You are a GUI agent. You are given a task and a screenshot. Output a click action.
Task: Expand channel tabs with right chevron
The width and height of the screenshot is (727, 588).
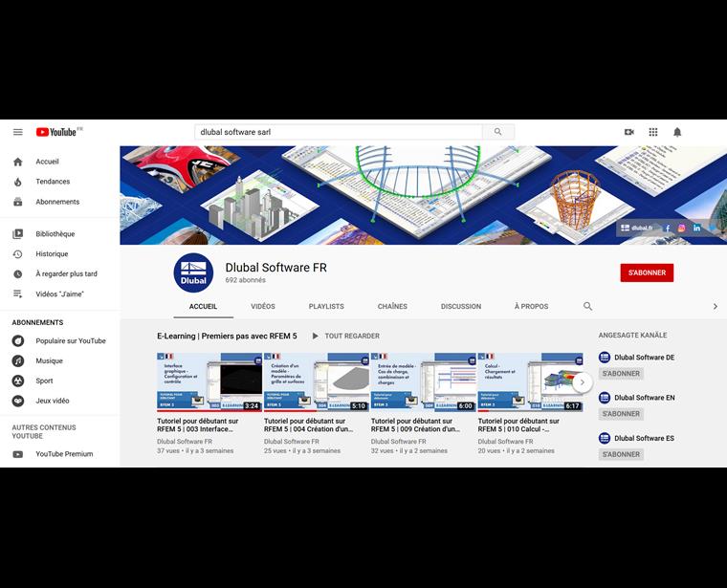click(x=715, y=306)
